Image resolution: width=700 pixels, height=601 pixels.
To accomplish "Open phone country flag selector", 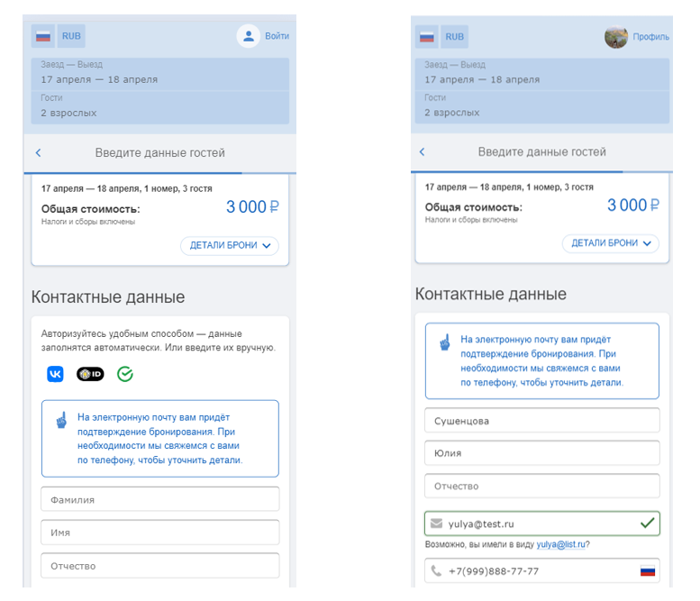I will (x=648, y=570).
